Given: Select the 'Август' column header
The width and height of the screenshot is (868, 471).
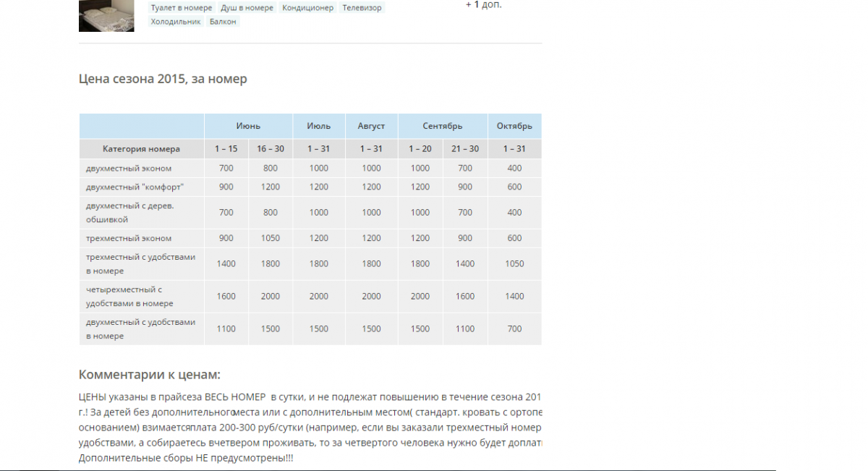Looking at the screenshot, I should [x=371, y=126].
